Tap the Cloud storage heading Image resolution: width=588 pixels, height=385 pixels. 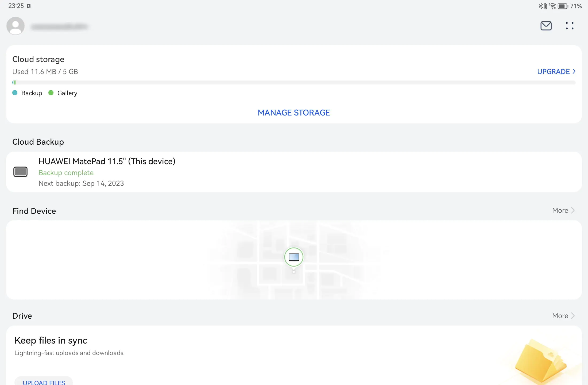38,59
